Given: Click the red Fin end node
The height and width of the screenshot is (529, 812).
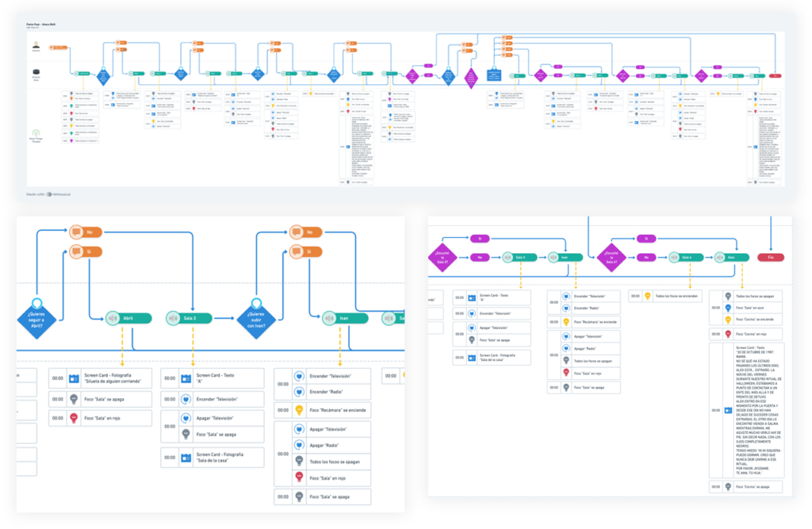Looking at the screenshot, I should [769, 258].
